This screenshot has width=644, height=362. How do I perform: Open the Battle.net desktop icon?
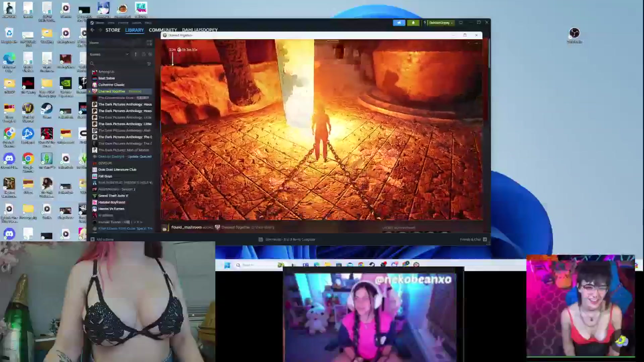click(x=28, y=136)
